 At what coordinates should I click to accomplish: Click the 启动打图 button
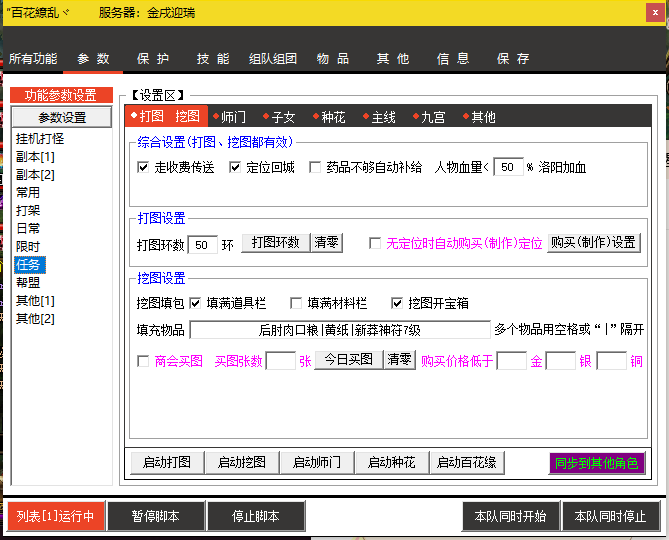click(167, 462)
